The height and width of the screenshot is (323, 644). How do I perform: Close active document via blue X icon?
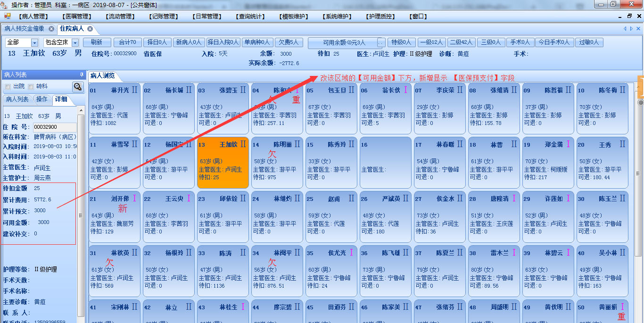point(638,29)
